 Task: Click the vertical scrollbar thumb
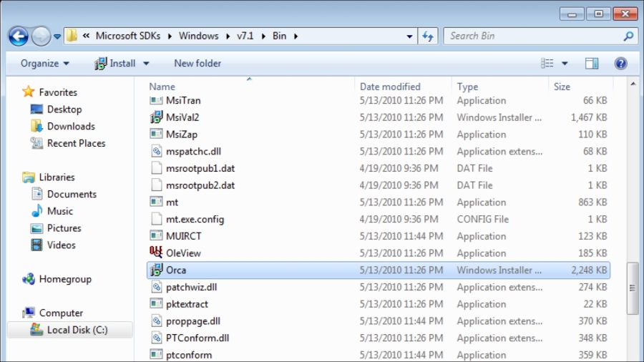633,288
